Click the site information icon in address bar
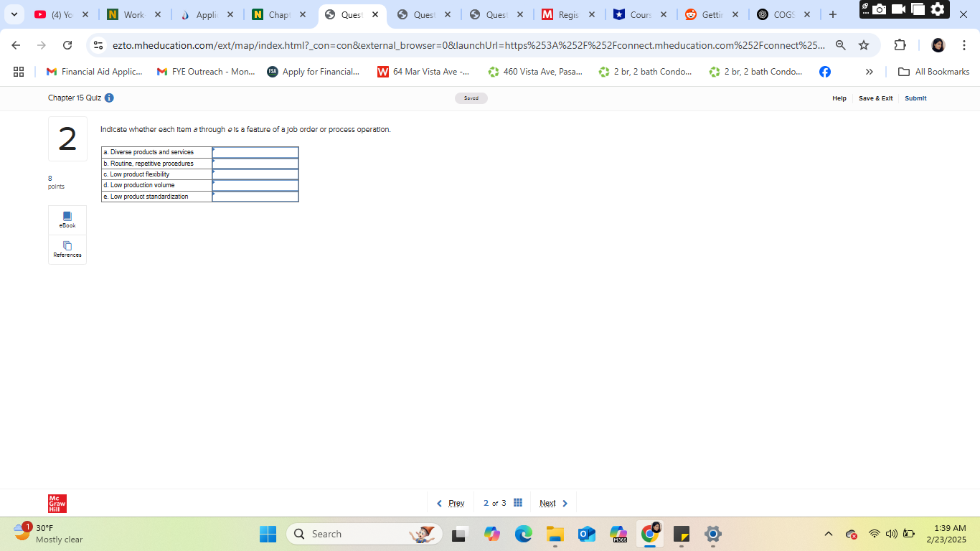This screenshot has height=551, width=980. point(99,45)
